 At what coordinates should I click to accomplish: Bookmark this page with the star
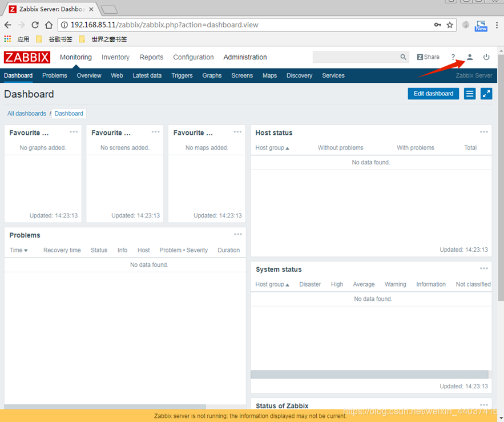point(450,25)
